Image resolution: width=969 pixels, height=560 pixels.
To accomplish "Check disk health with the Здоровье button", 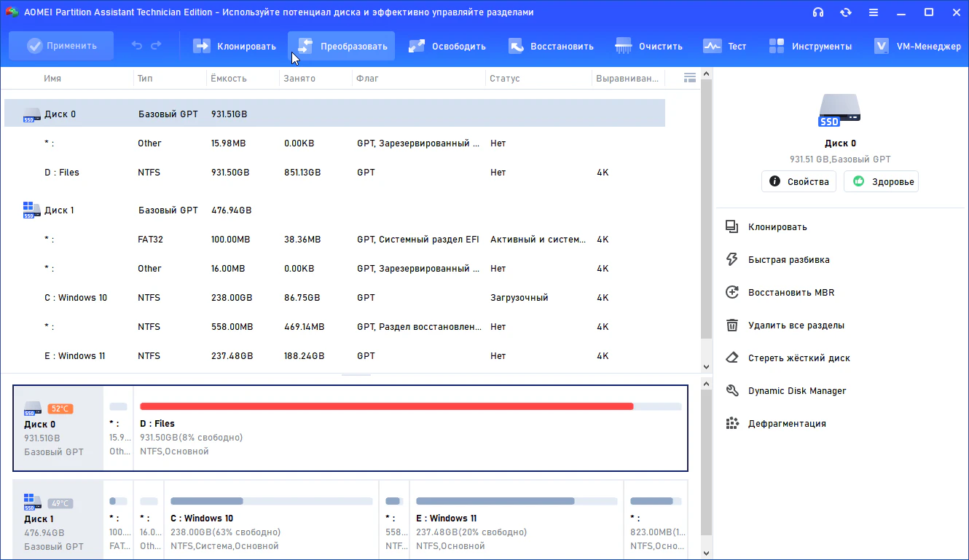I will pos(882,182).
